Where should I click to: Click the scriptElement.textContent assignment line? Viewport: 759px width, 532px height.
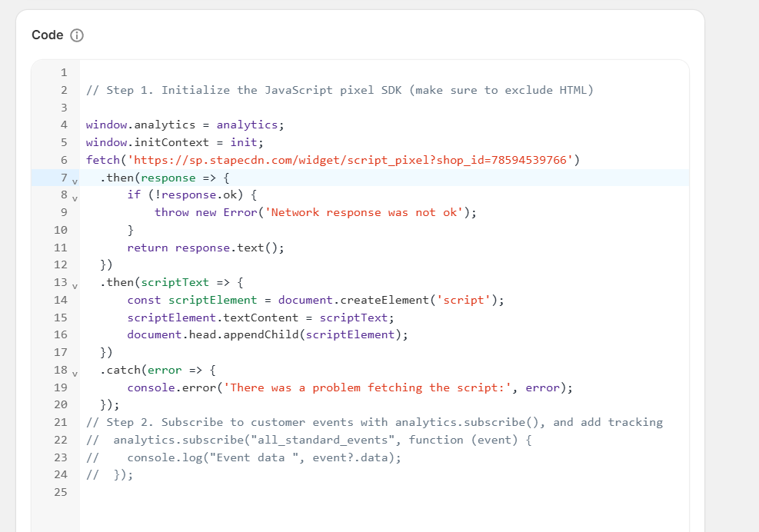point(260,318)
